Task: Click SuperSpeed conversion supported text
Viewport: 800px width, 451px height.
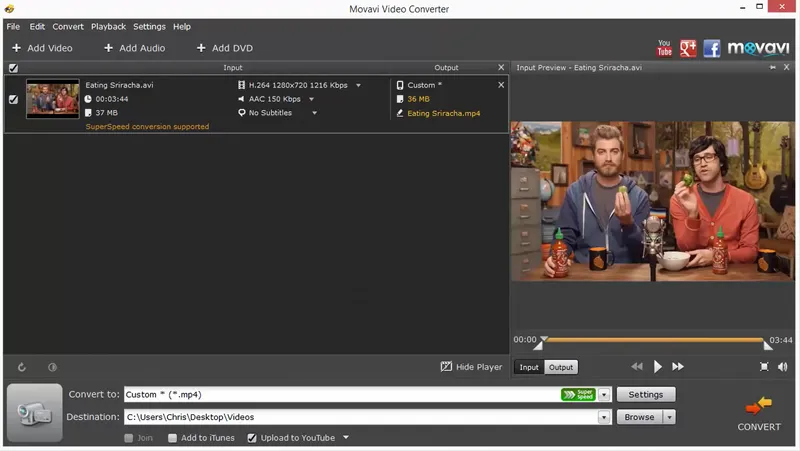Action: 147,127
